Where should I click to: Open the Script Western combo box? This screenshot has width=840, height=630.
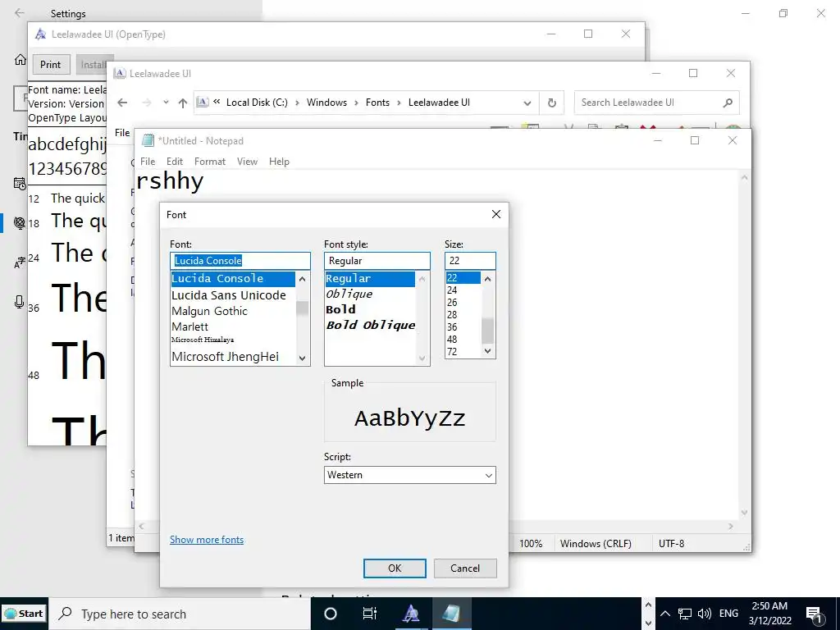tap(410, 475)
